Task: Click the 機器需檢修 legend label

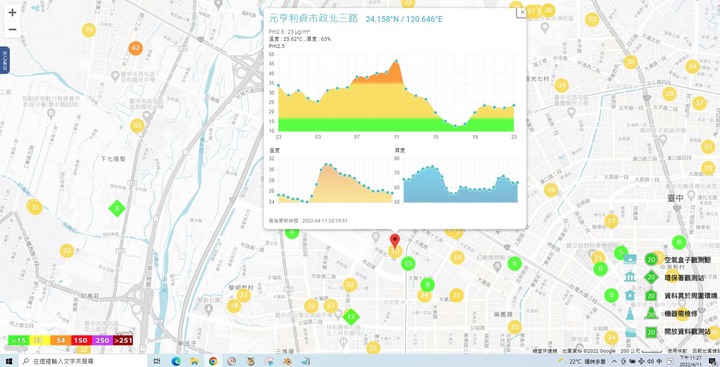Action: click(681, 314)
